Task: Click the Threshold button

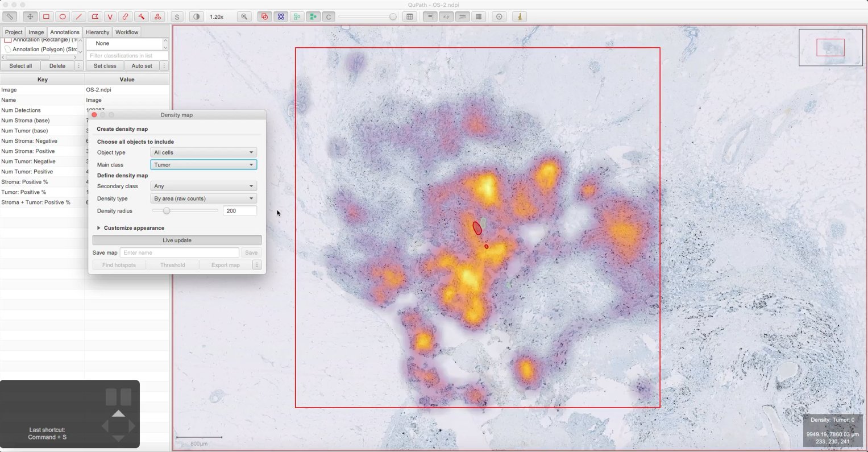Action: tap(172, 265)
